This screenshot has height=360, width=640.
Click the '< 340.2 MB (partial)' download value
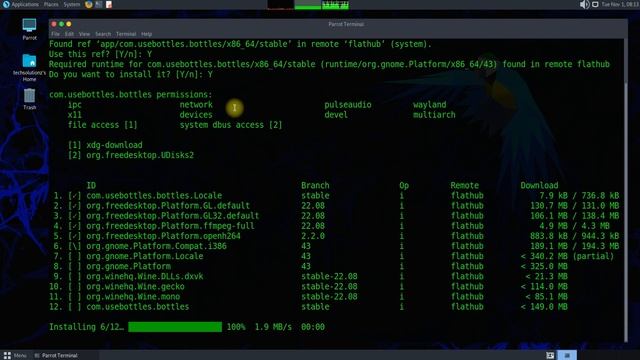coord(567,256)
